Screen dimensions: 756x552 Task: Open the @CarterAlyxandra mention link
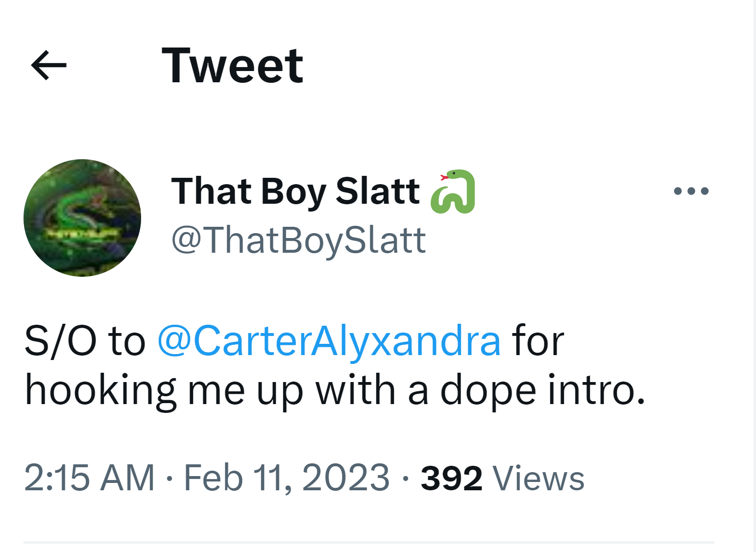[x=329, y=341]
